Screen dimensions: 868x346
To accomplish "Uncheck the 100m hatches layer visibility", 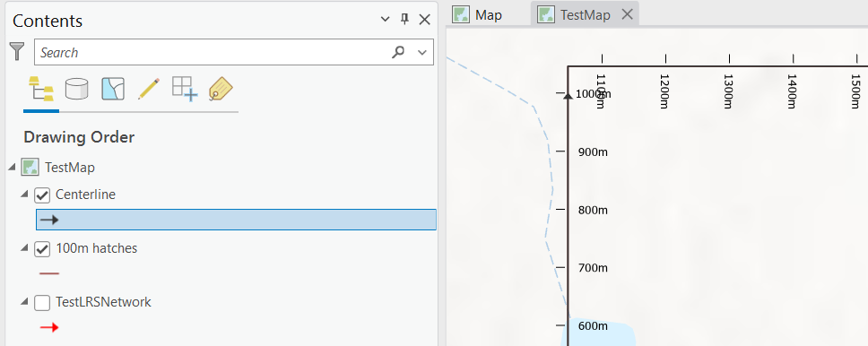I will (x=42, y=249).
